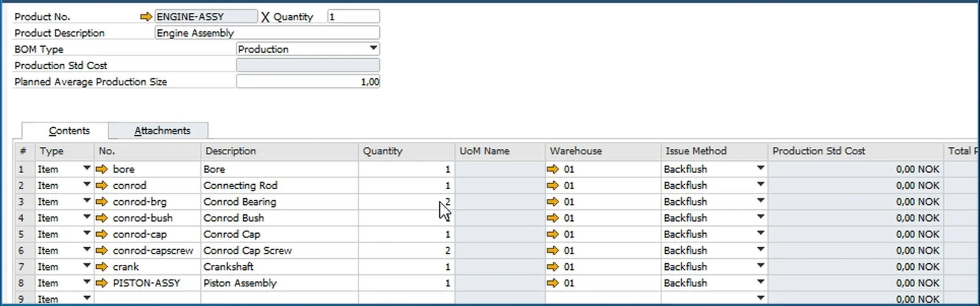This screenshot has width=980, height=306.
Task: Open warehouse link arrow in Connecting Rod row
Action: [x=553, y=185]
